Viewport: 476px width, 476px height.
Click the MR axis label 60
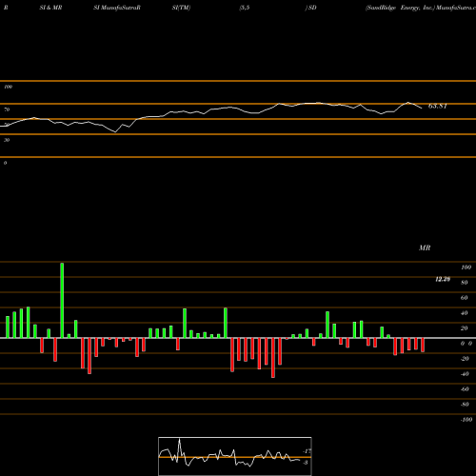pyautogui.click(x=465, y=298)
